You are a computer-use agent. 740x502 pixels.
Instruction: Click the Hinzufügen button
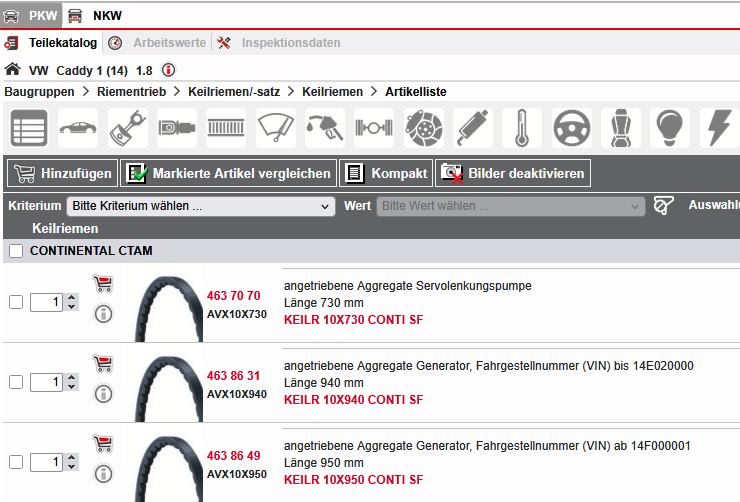[62, 173]
